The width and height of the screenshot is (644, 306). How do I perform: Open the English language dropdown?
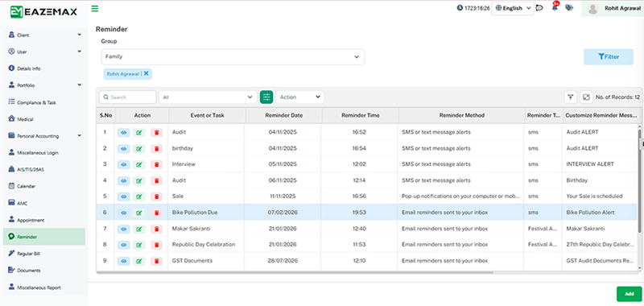pos(513,8)
